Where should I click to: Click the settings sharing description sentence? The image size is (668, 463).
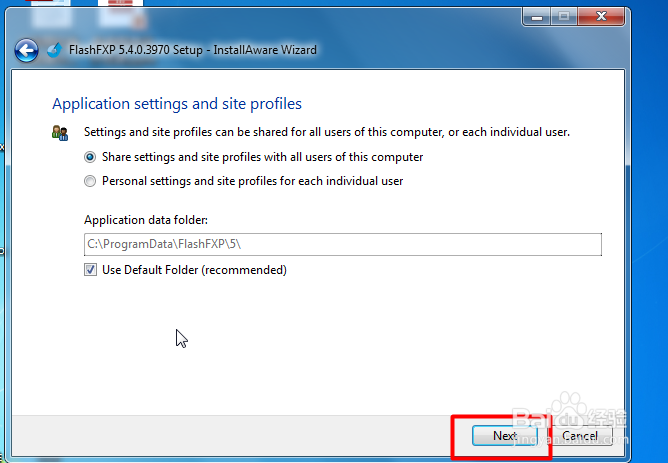[x=327, y=132]
